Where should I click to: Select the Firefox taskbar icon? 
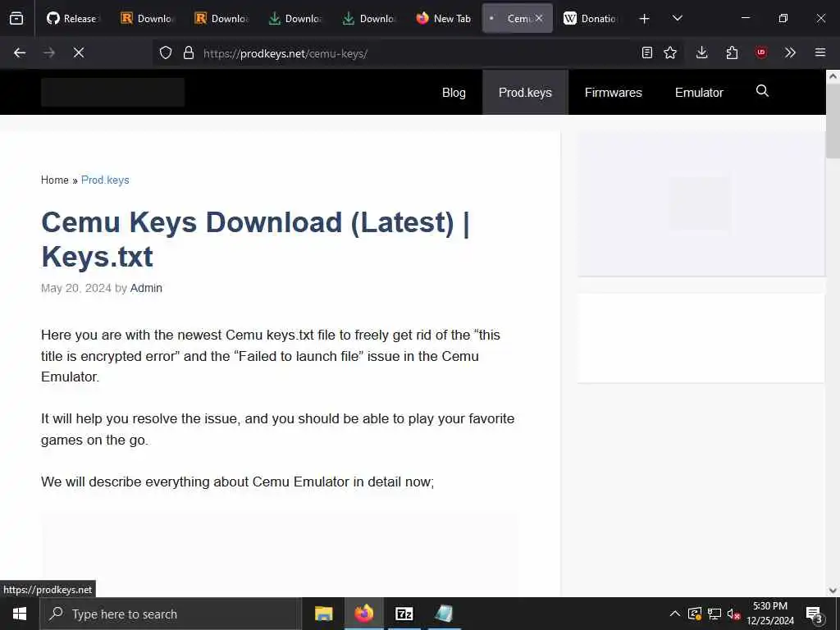coord(363,614)
